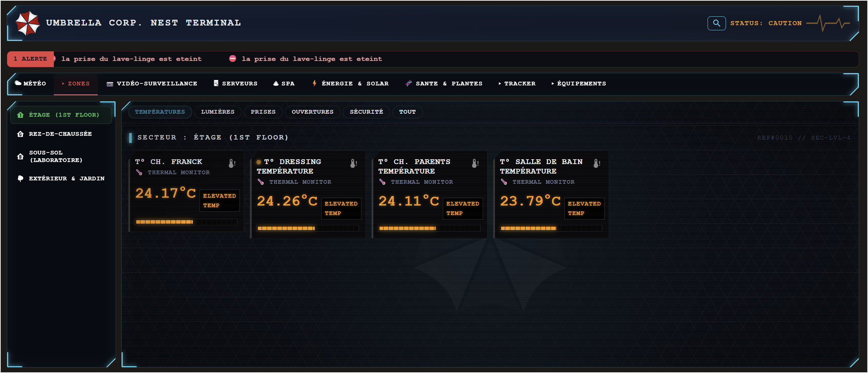This screenshot has width=868, height=373.
Task: Click pink thermometer icon on Ch. Parents card
Action: pos(382,182)
